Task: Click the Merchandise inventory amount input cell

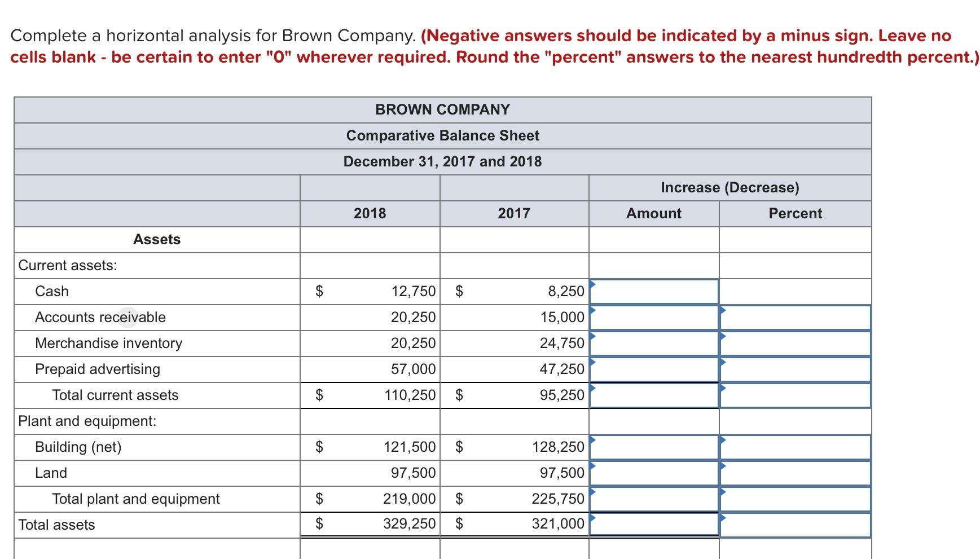Action: [x=654, y=344]
